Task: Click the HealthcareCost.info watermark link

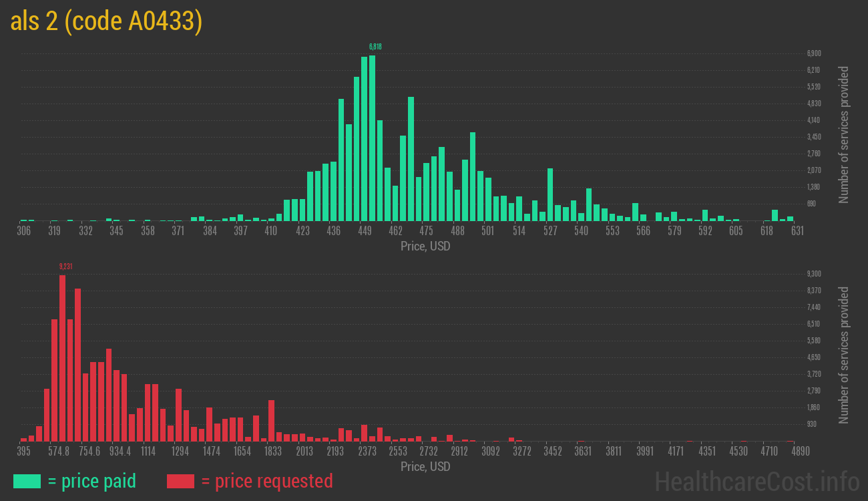Action: [x=756, y=481]
